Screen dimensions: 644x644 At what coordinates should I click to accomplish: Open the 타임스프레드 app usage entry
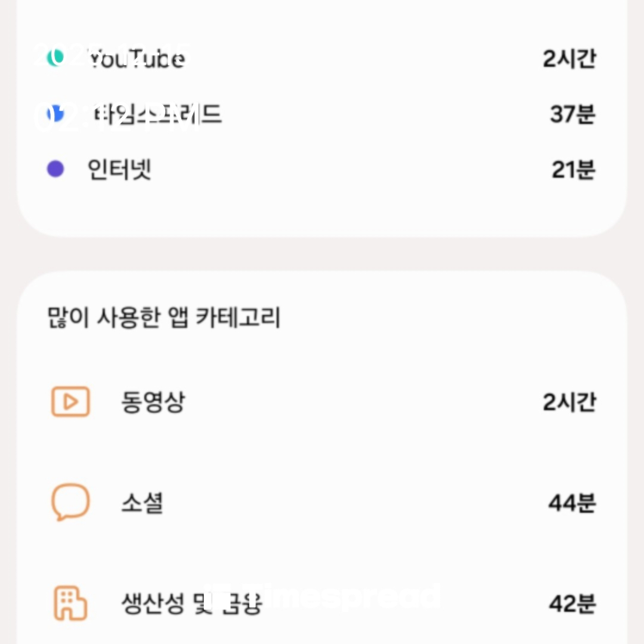[x=154, y=114]
